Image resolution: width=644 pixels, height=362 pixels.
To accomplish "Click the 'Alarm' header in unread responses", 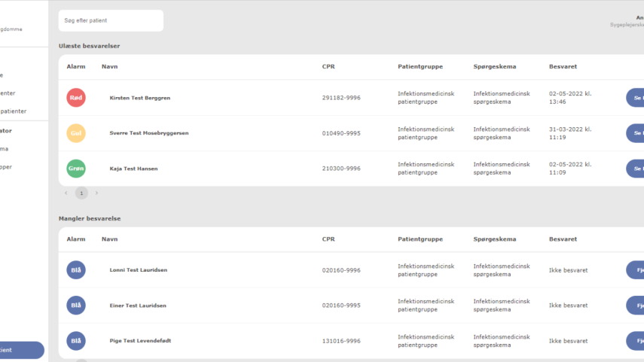I will [x=76, y=67].
